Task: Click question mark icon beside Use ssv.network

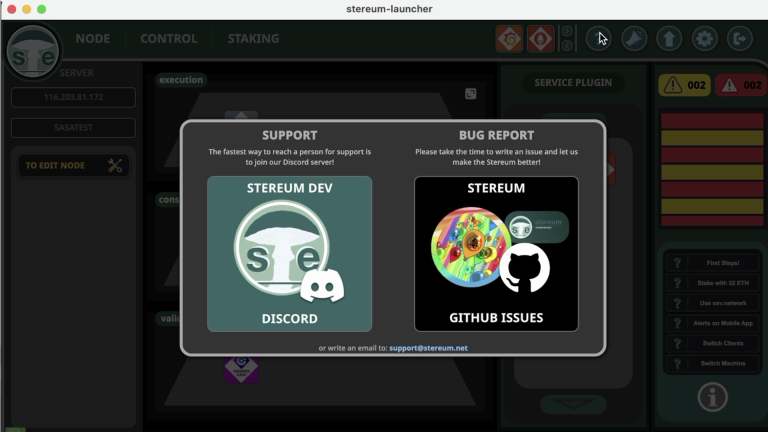Action: pos(677,303)
